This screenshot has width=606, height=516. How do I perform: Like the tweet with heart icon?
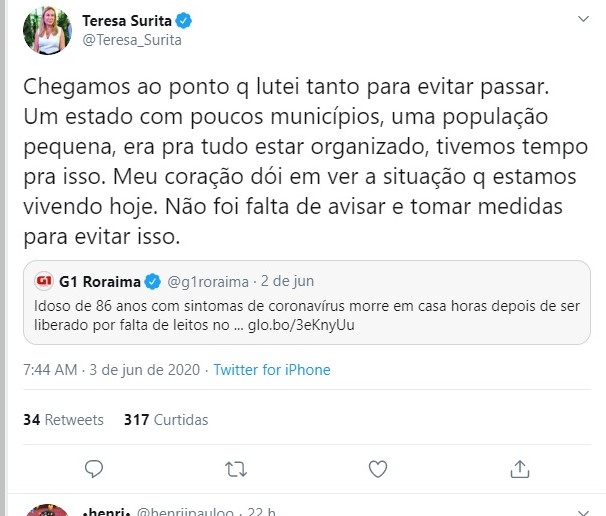[x=378, y=467]
